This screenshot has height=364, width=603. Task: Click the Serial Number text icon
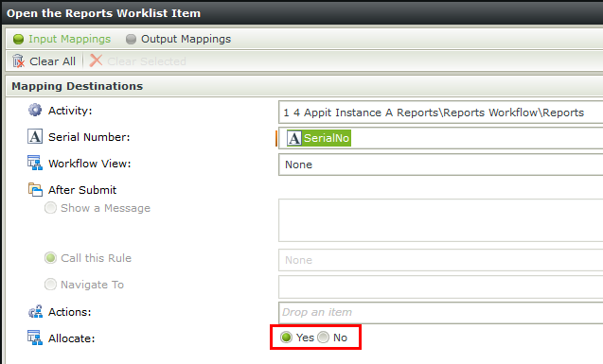click(x=35, y=136)
